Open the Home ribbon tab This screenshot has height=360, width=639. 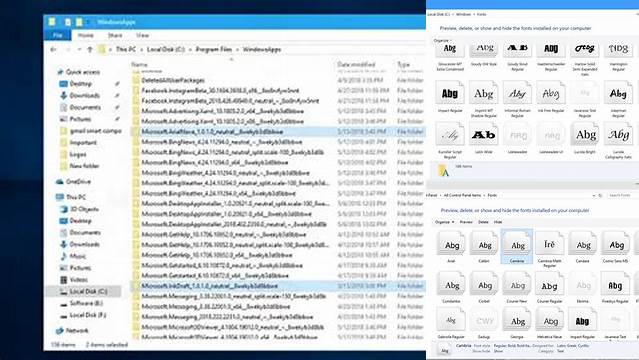[x=86, y=35]
